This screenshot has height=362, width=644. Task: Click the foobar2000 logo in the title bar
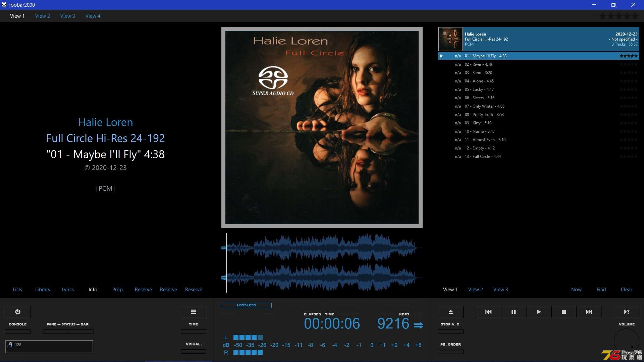tap(4, 5)
